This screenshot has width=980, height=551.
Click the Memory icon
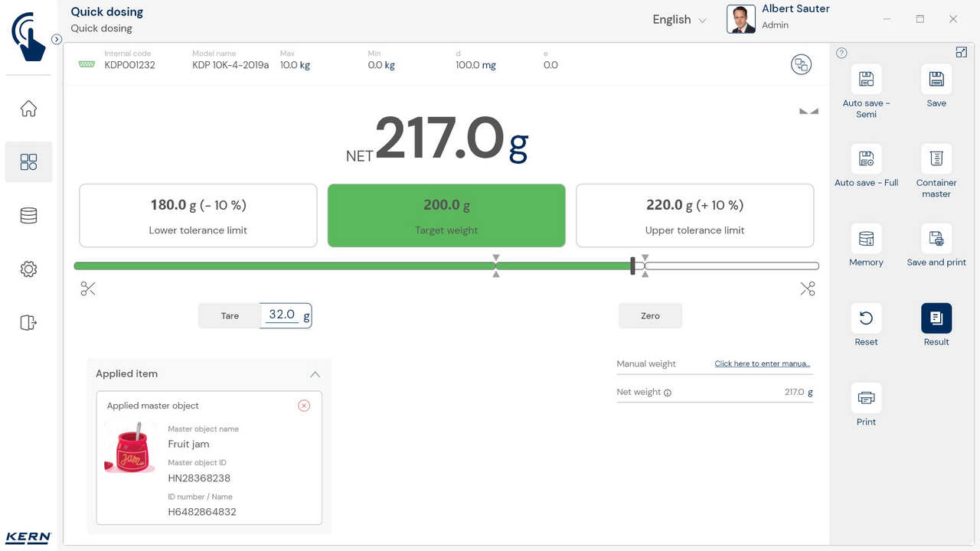pyautogui.click(x=866, y=239)
